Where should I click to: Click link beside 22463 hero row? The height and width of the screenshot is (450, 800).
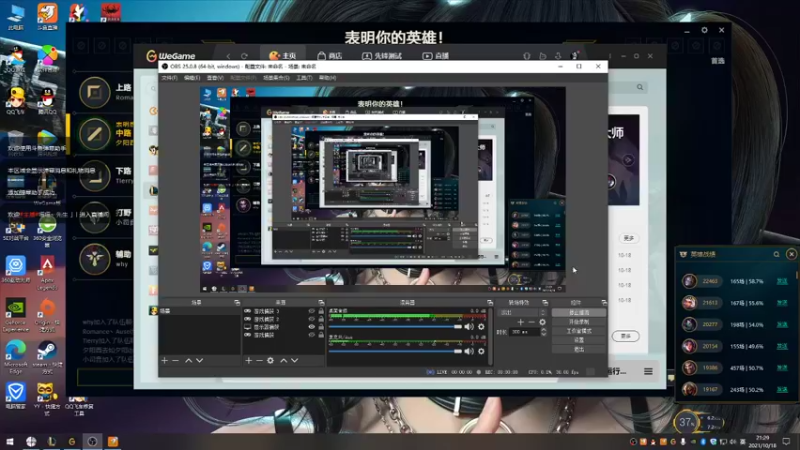tap(782, 281)
